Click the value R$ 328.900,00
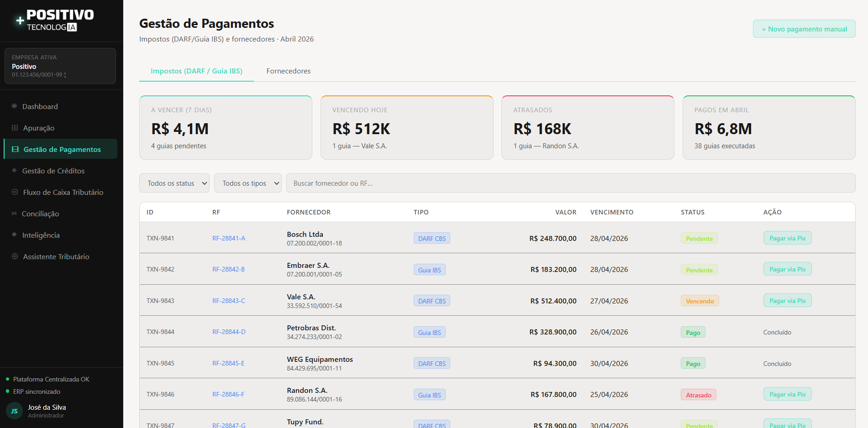 click(x=553, y=332)
